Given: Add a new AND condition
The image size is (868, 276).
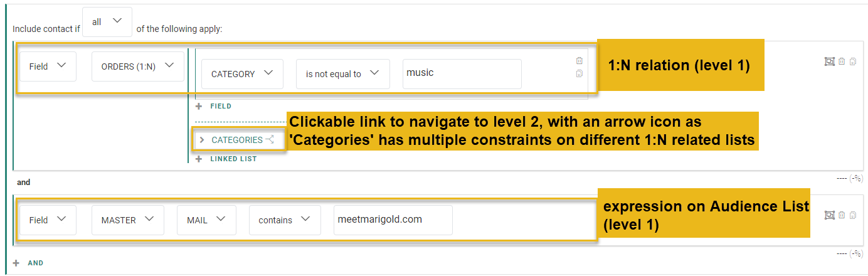Looking at the screenshot, I should point(29,263).
